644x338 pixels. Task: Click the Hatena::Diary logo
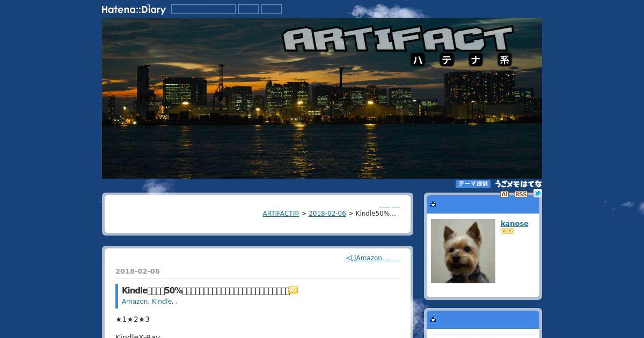(x=134, y=9)
